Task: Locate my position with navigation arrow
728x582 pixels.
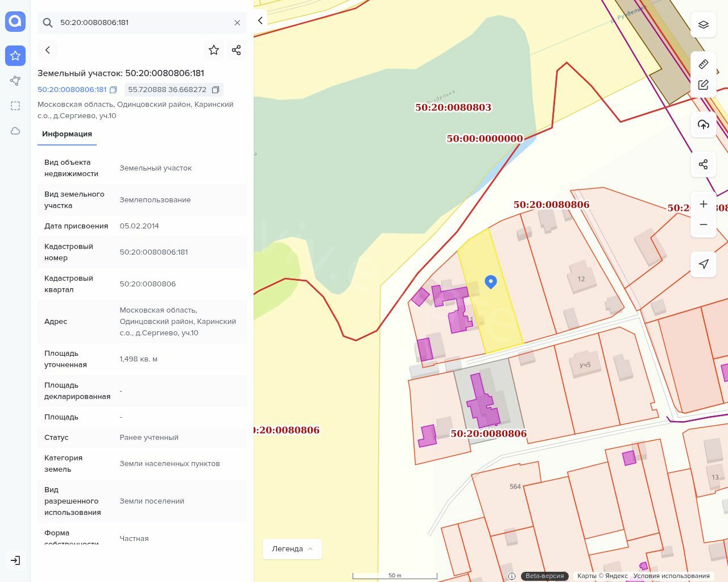Action: pos(704,264)
